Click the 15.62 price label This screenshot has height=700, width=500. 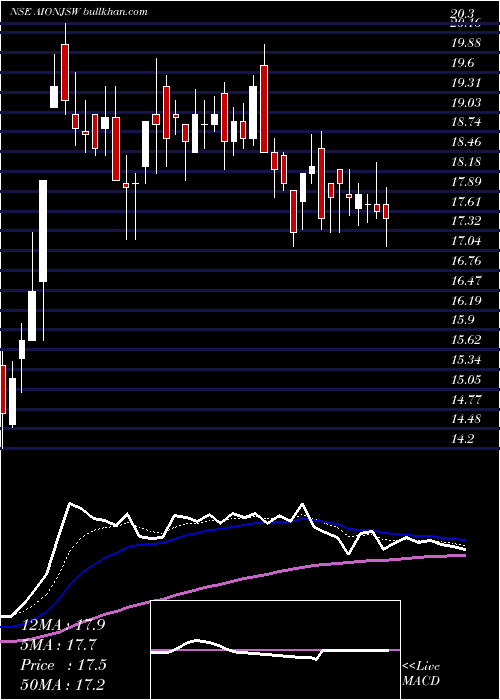[466, 340]
